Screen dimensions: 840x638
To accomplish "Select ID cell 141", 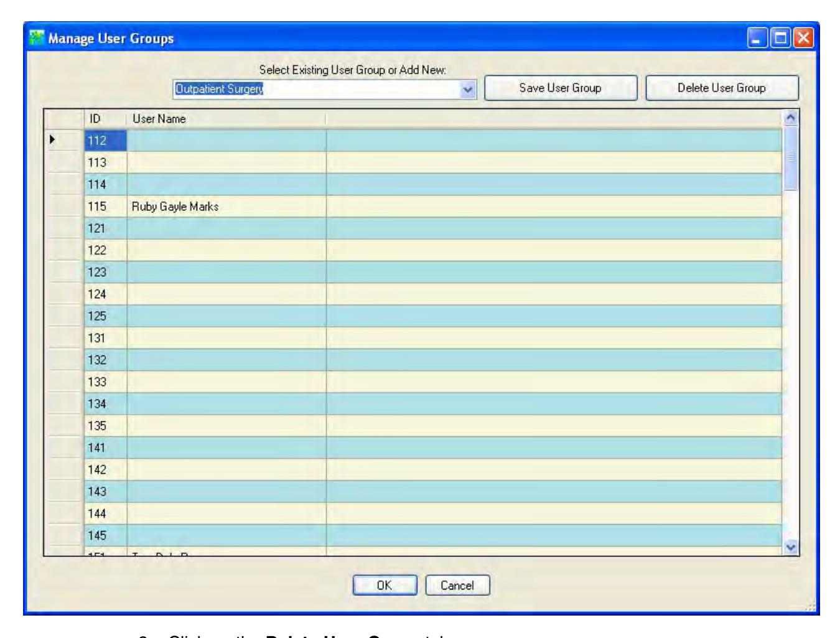I will tap(105, 448).
